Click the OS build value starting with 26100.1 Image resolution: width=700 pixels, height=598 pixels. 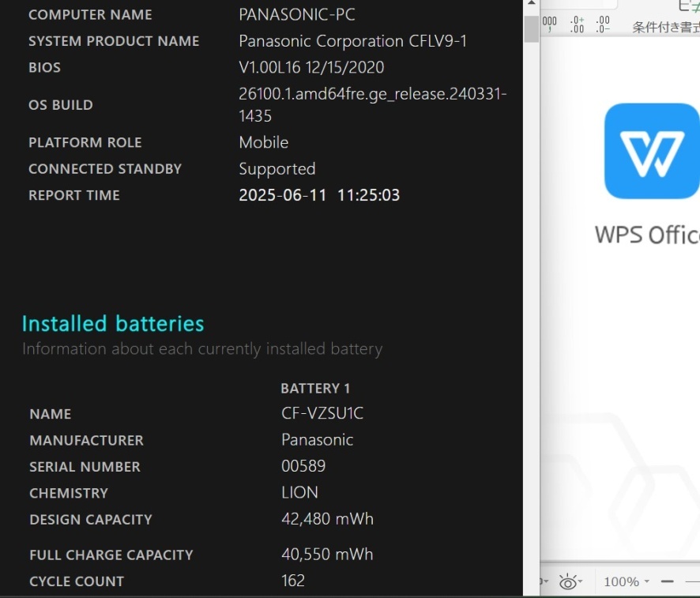click(372, 104)
